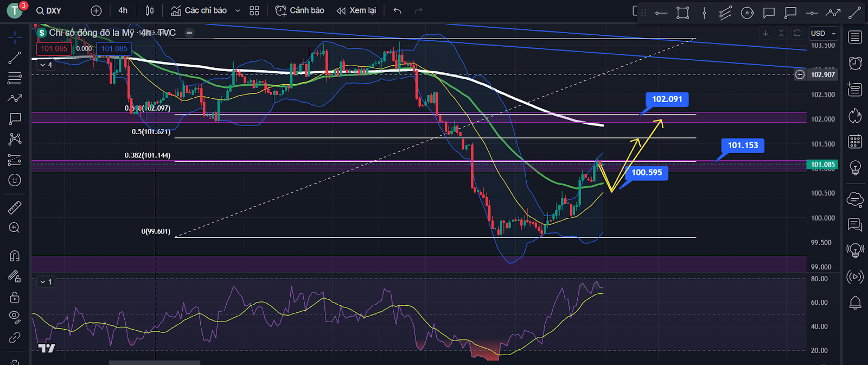868x365 pixels.
Task: Select horizontal ray tool in floating toolbar
Action: point(661,13)
